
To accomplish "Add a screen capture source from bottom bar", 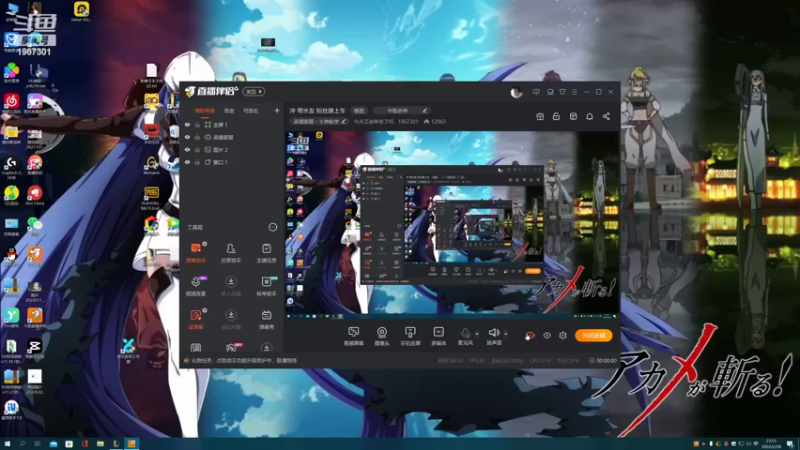I will click(x=353, y=336).
